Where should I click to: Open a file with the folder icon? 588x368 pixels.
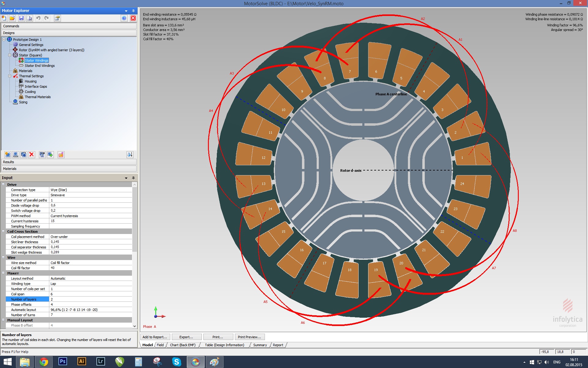12,18
